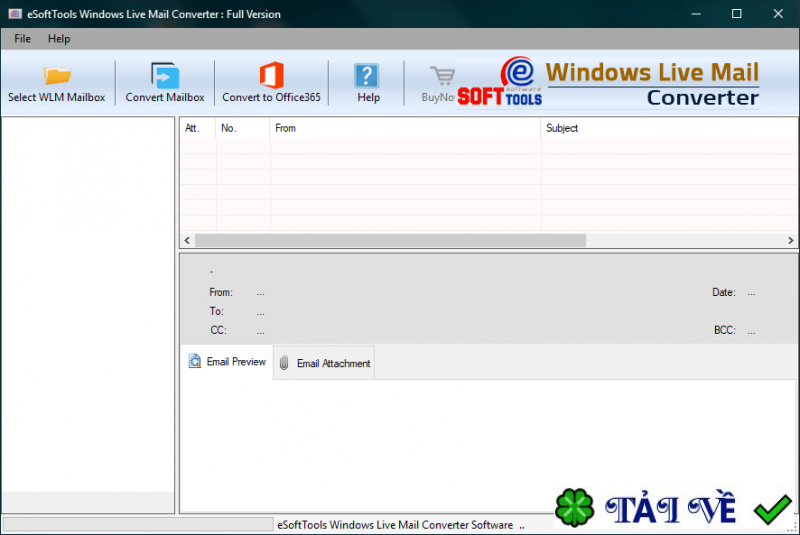
Task: Click the Help toolbar label
Action: 368,97
